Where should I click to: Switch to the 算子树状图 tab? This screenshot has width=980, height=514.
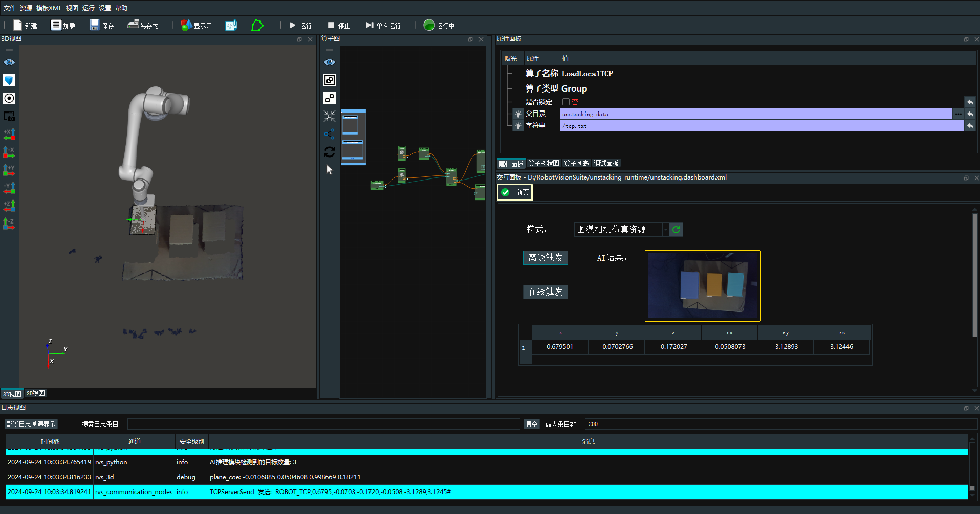click(x=543, y=163)
